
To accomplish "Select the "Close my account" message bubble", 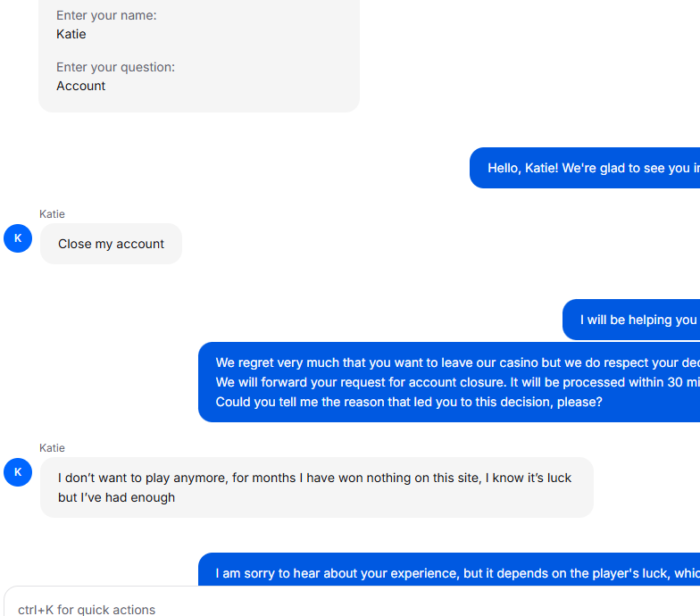I will 111,244.
